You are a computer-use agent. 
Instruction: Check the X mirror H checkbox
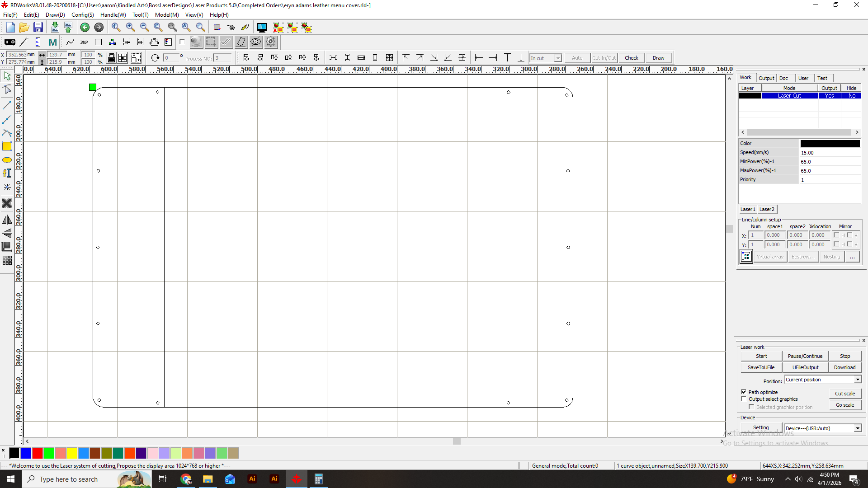pos(836,235)
